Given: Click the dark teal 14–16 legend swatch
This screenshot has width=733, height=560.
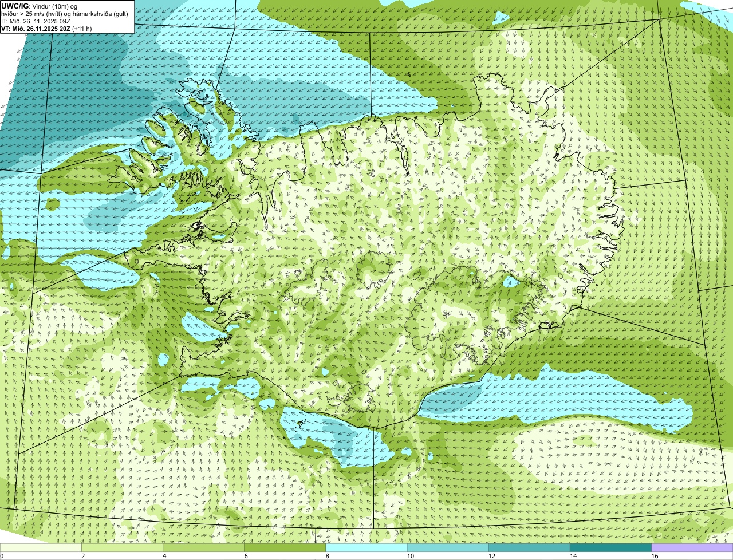Looking at the screenshot, I should click(x=610, y=547).
